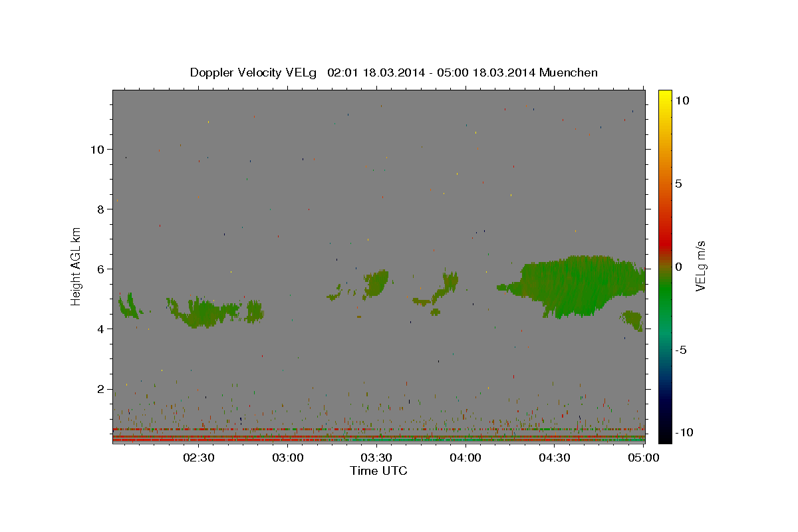Click the 04:00 time tick label
Viewport: 798px width, 532px height.
tap(466, 458)
